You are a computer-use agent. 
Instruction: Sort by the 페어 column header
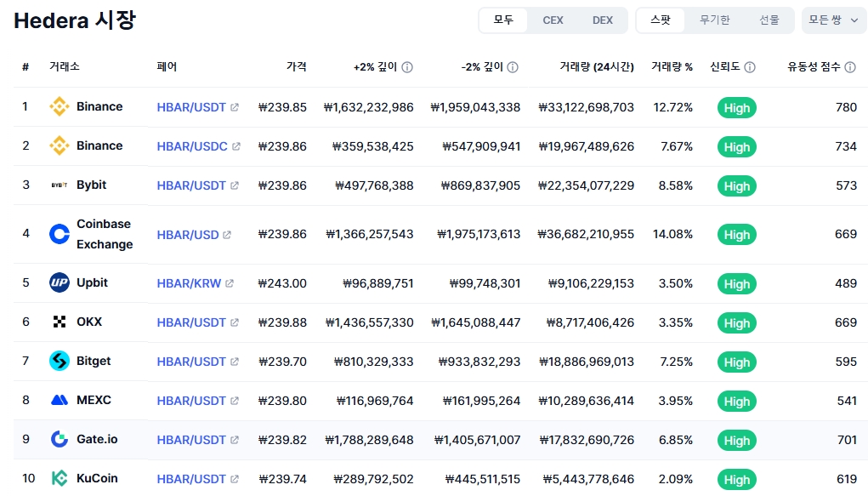click(167, 66)
